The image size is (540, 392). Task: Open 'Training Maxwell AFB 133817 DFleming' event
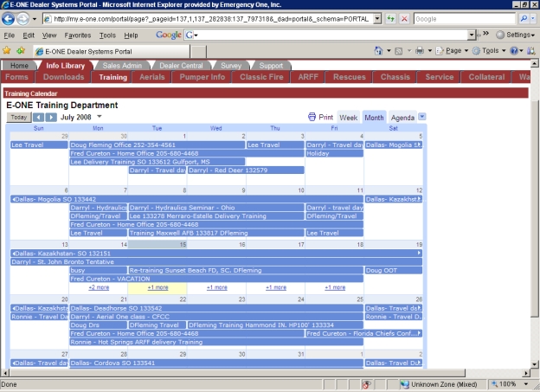pos(216,233)
